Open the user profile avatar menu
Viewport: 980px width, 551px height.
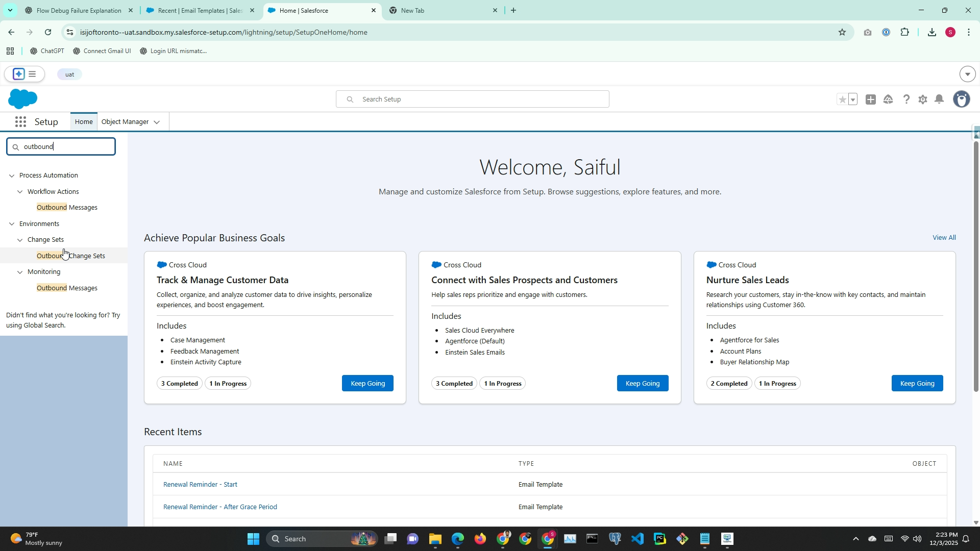(962, 99)
